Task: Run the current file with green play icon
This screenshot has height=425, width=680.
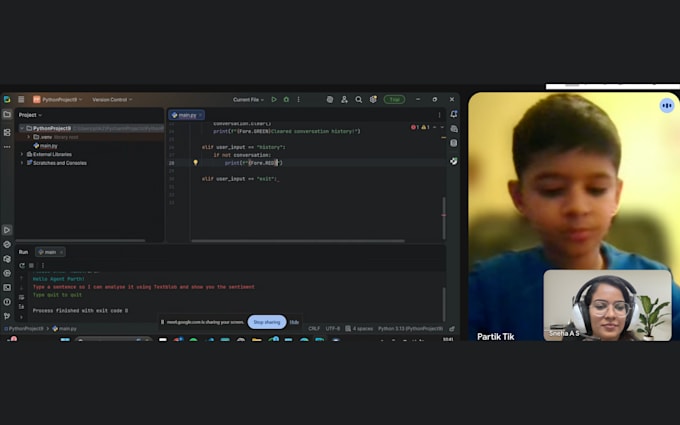Action: (274, 99)
